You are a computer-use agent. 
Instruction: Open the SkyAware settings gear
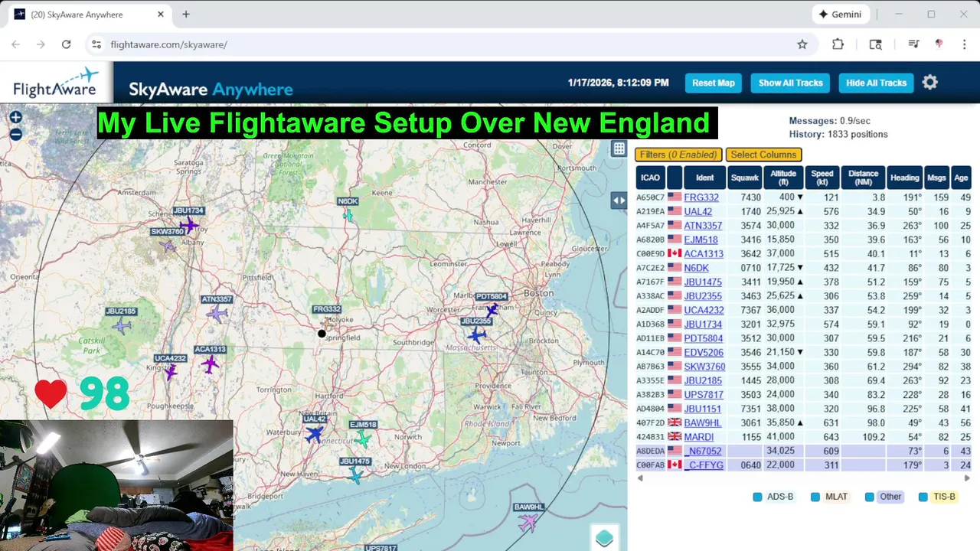pos(929,83)
